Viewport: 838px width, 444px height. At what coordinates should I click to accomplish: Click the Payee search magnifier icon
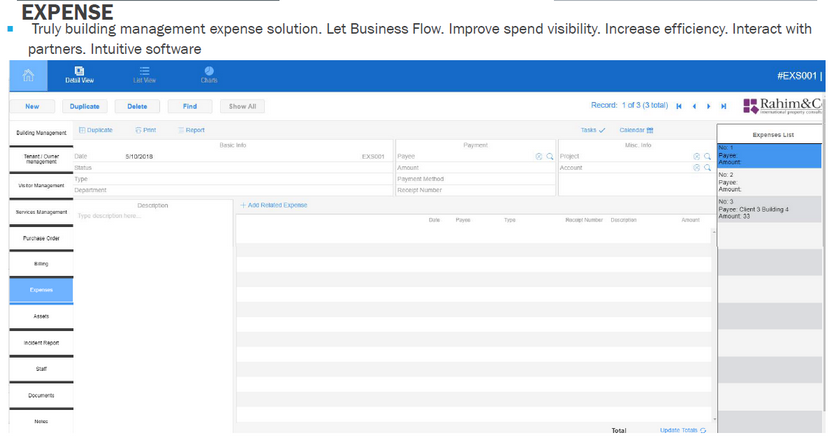[550, 157]
